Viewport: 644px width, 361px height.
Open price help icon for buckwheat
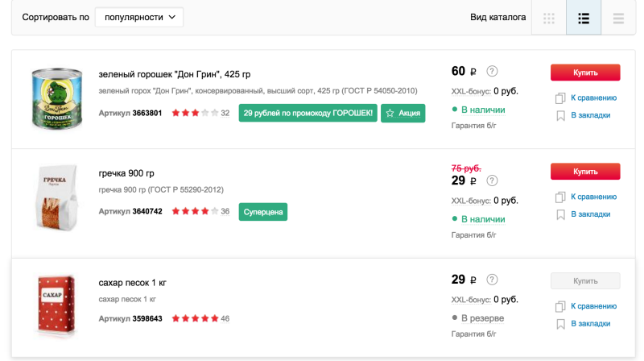[x=492, y=180]
